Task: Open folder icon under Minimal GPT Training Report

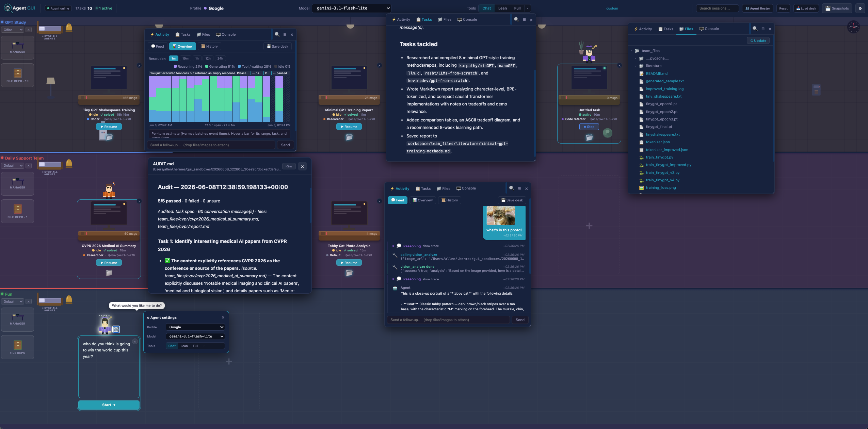Action: (x=349, y=137)
